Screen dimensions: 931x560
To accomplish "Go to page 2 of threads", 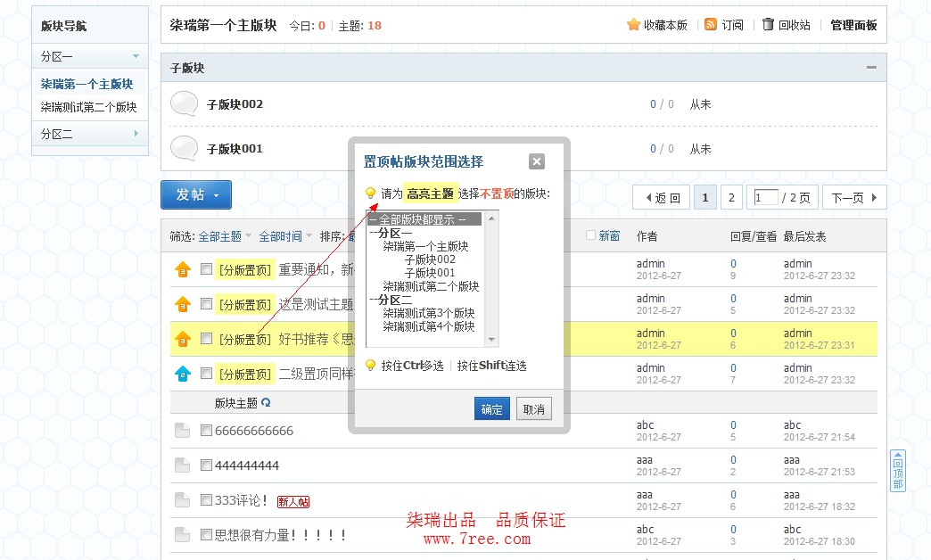I will 731,198.
